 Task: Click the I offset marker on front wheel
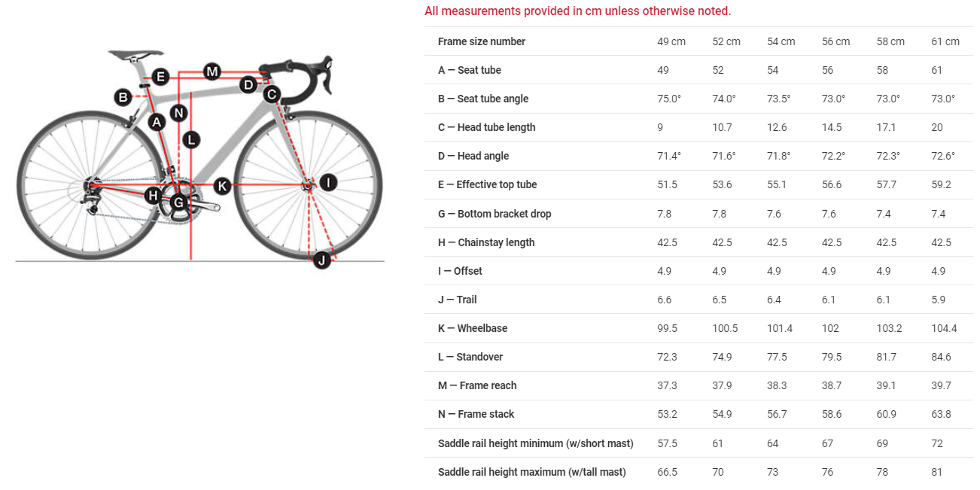(x=328, y=182)
